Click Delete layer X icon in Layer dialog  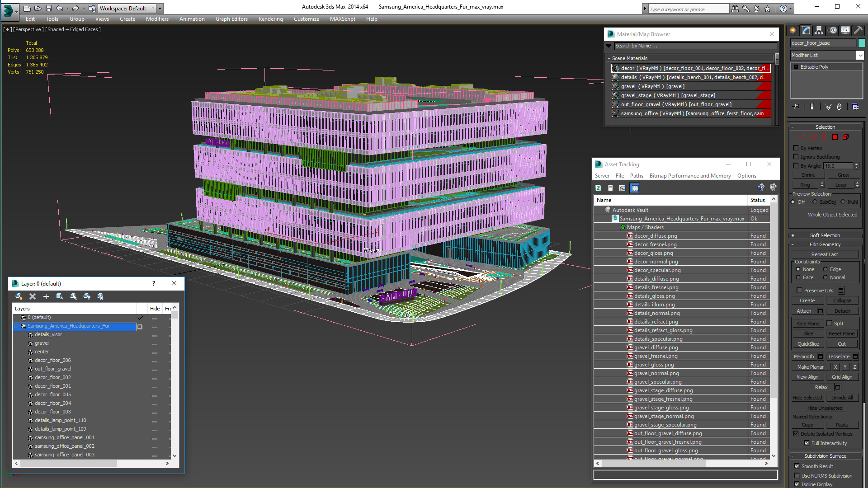33,296
